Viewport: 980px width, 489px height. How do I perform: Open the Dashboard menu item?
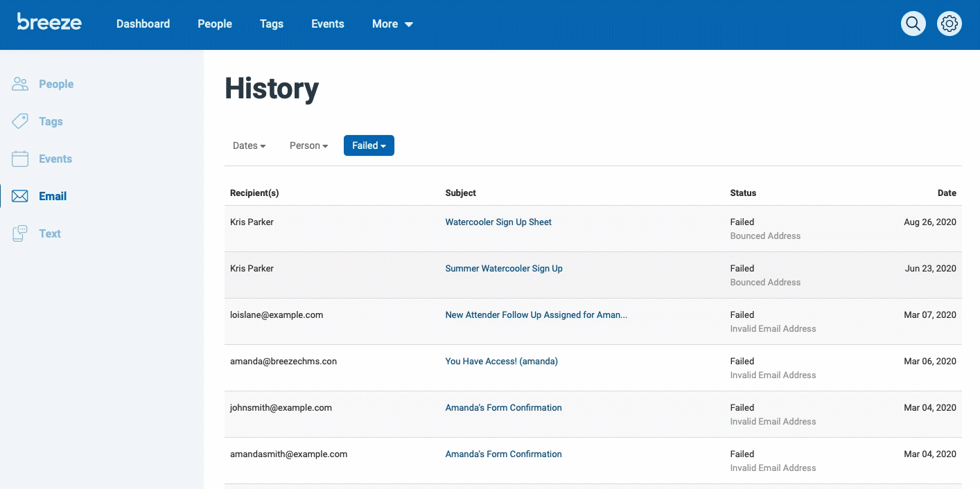pos(143,24)
